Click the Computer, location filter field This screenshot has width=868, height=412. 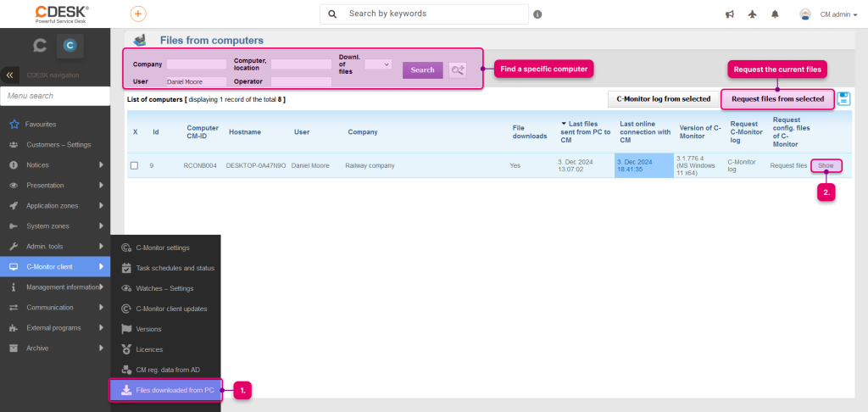pyautogui.click(x=301, y=64)
